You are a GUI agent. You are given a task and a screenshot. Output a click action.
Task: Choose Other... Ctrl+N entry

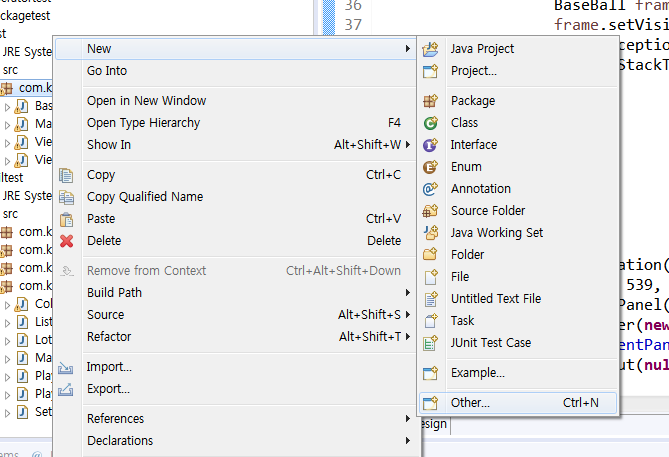pyautogui.click(x=518, y=403)
